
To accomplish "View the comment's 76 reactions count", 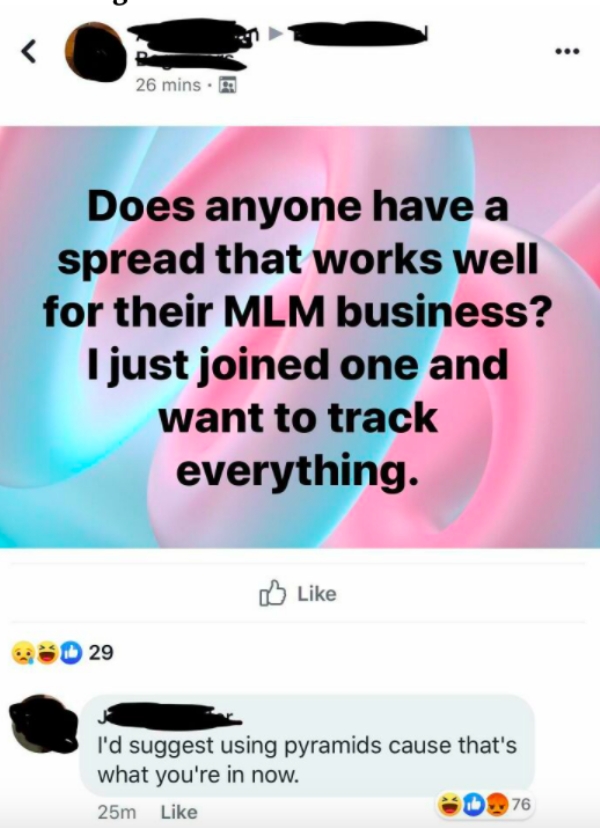I will (x=521, y=804).
